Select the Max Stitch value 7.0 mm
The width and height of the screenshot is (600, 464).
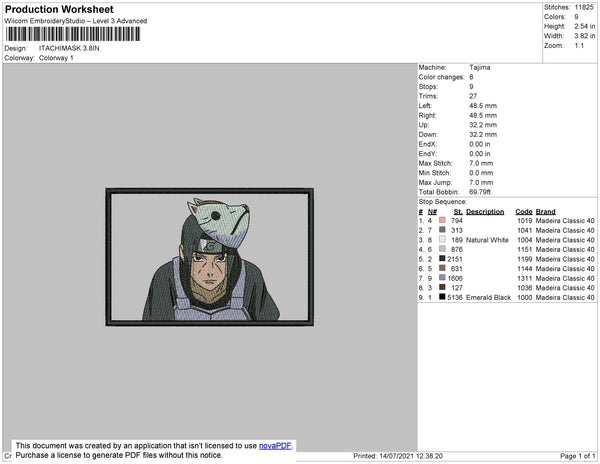(x=481, y=163)
